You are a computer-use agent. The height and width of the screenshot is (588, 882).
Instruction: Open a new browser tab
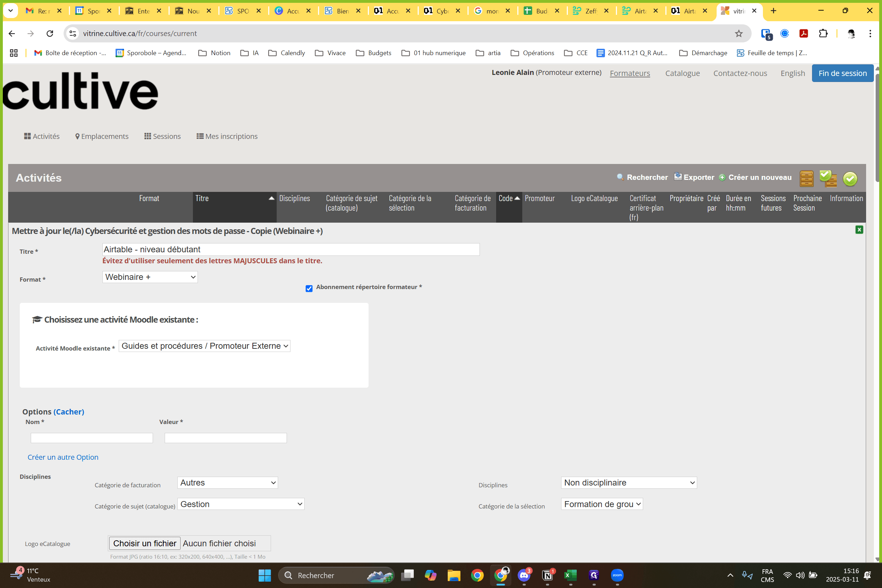773,11
